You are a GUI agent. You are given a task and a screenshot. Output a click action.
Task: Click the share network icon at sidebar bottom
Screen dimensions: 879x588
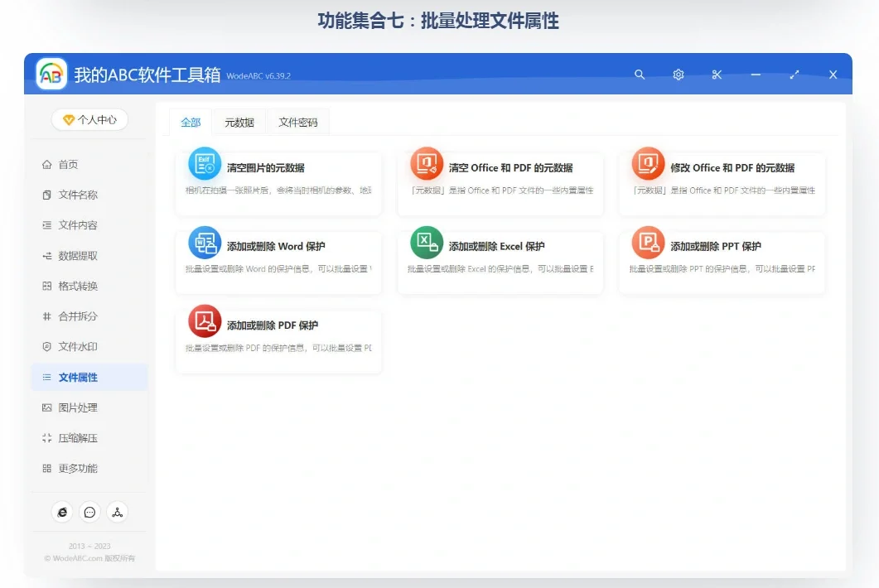117,512
